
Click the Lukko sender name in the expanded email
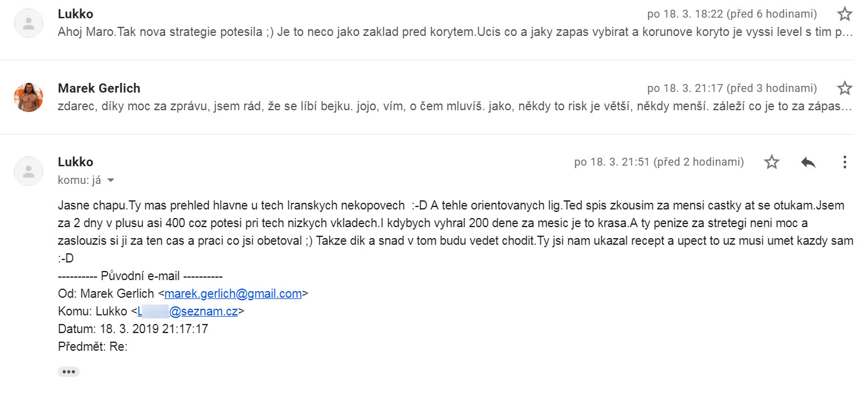coord(75,162)
